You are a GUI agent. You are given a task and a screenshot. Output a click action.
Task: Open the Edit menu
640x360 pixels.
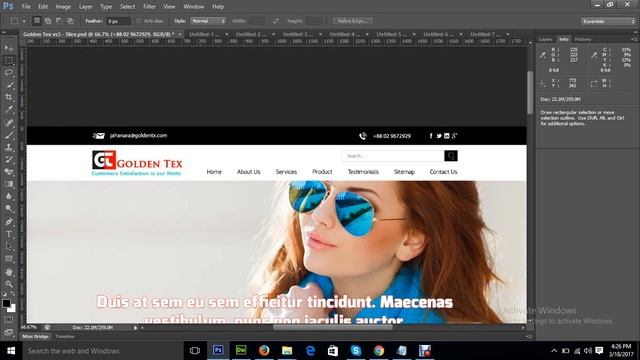tap(43, 7)
